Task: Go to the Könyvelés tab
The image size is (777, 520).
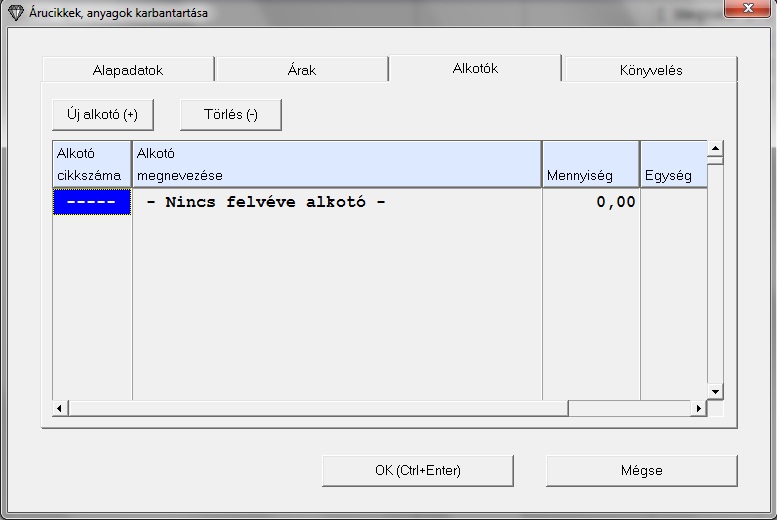Action: point(650,70)
